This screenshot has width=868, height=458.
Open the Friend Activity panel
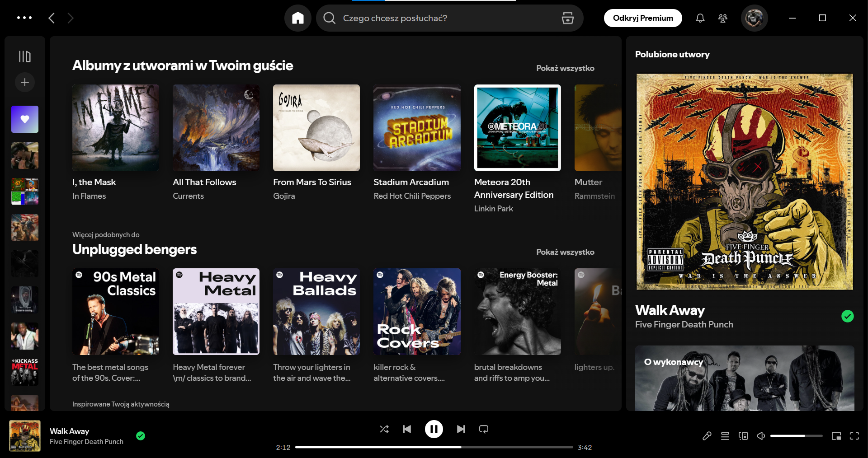tap(722, 18)
